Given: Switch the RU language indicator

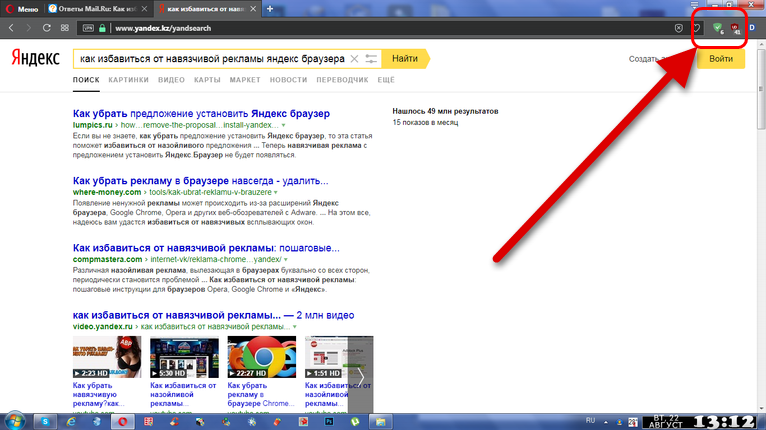Looking at the screenshot, I should [591, 420].
